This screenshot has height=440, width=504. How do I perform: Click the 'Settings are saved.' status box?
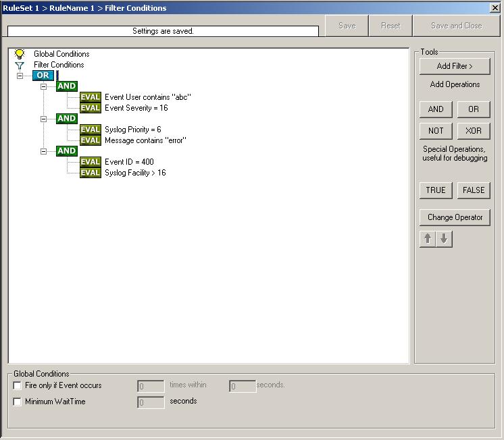tap(163, 31)
